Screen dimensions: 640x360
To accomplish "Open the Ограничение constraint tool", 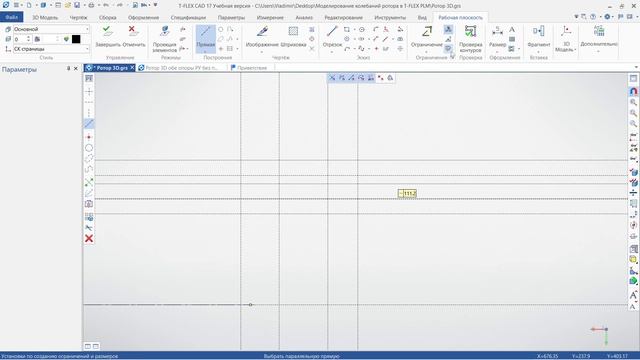I will [x=427, y=39].
